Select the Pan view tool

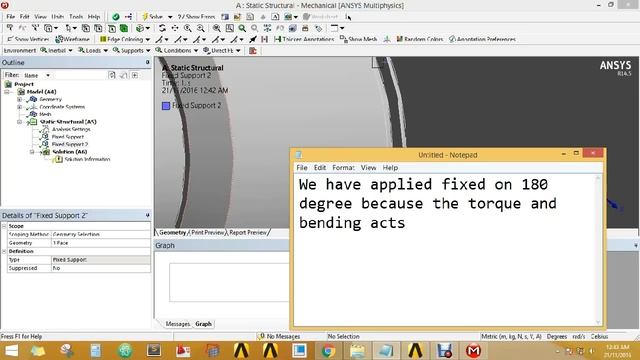[175, 28]
